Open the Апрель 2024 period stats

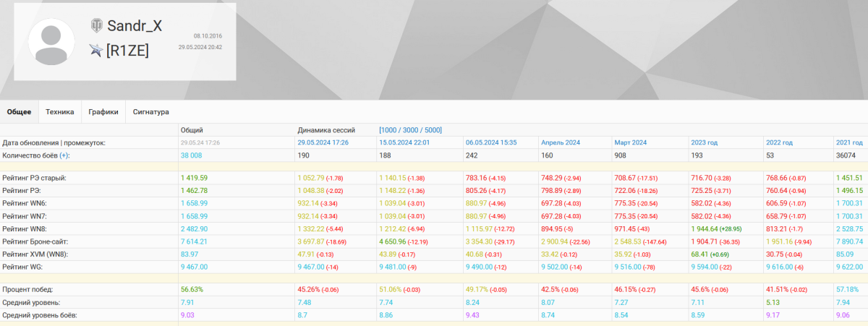coord(561,143)
